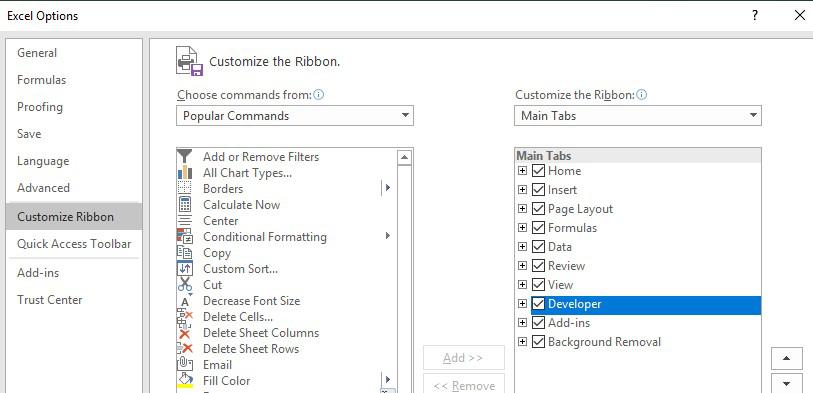Click the Center alignment icon

click(185, 221)
